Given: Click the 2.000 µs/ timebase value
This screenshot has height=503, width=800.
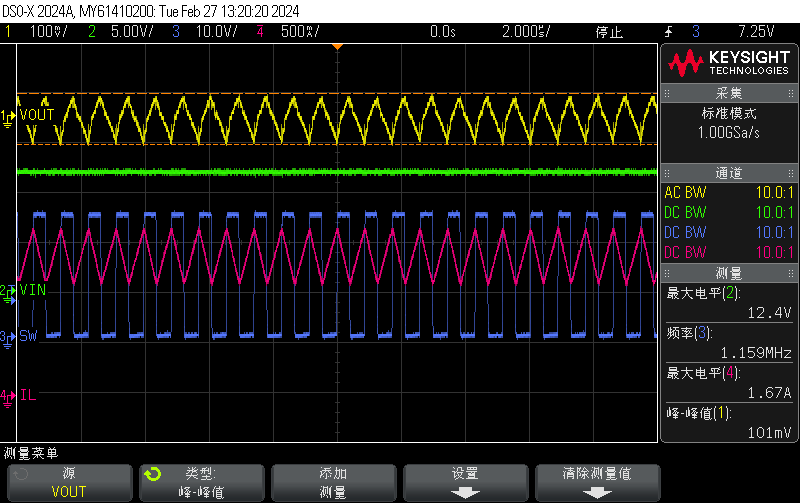Looking at the screenshot, I should click(x=526, y=32).
